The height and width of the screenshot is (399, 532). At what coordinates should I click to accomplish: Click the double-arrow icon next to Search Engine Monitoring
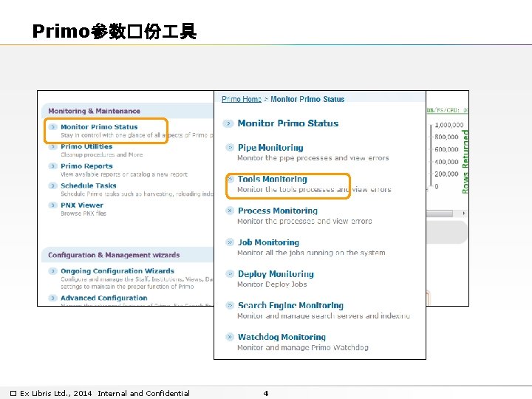click(230, 305)
